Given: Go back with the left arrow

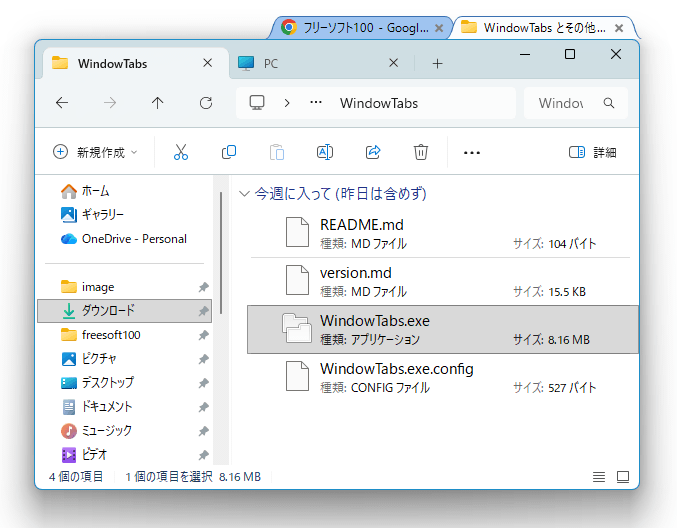Looking at the screenshot, I should 62,103.
